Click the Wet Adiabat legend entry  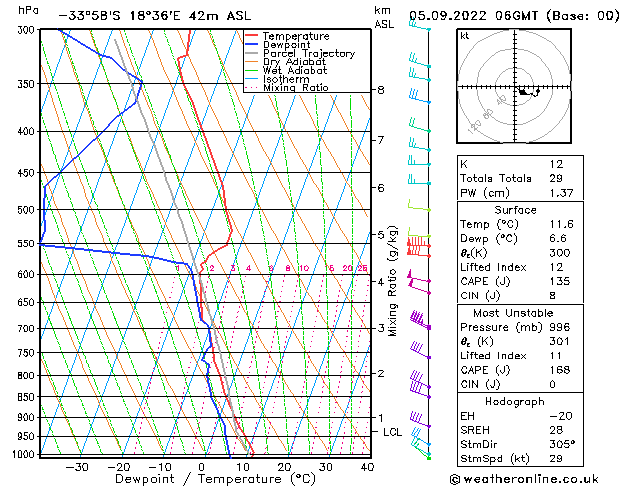(x=286, y=71)
